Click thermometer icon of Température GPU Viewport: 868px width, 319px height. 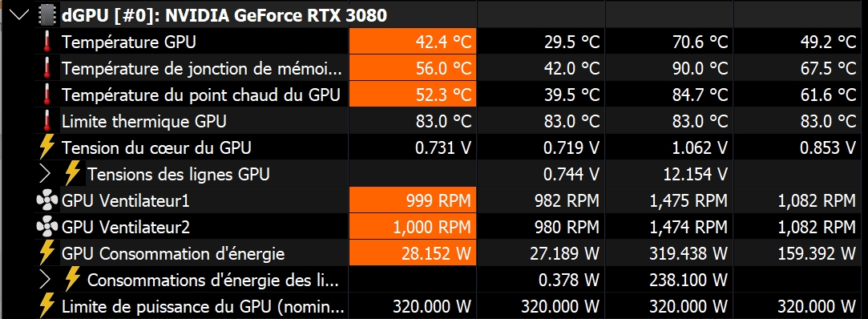47,42
